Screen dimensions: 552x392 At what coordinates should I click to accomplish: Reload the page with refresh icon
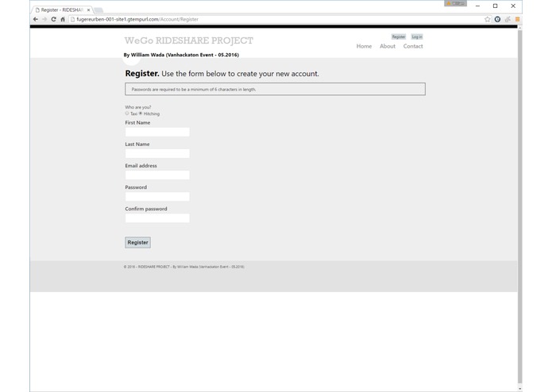click(53, 19)
